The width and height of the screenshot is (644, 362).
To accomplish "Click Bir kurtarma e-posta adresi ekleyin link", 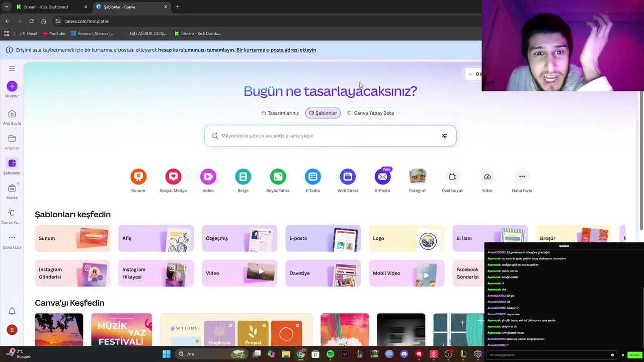I will coord(276,50).
